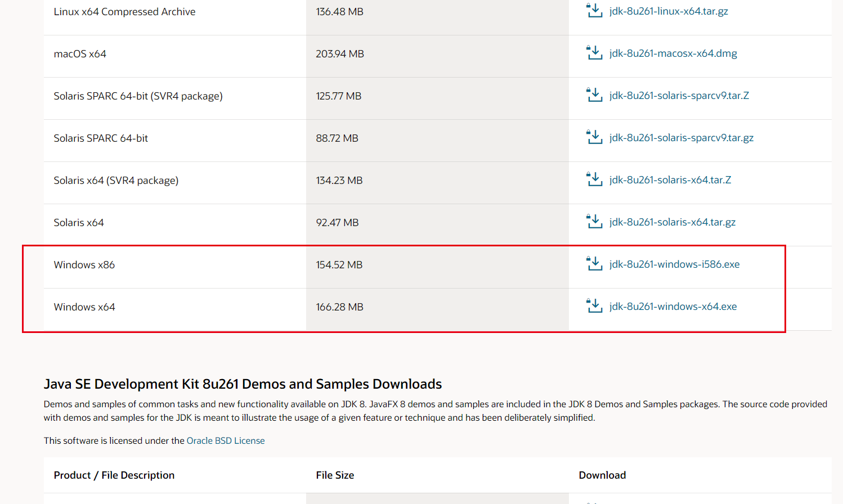The image size is (843, 504).
Task: Select 'Solaris x64 (SVR4 package)' cell
Action: (x=116, y=181)
